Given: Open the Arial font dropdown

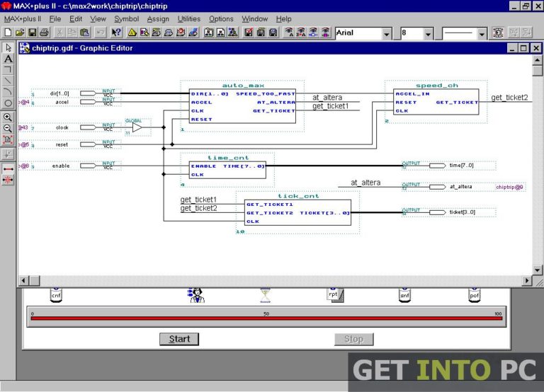Looking at the screenshot, I should [x=387, y=34].
